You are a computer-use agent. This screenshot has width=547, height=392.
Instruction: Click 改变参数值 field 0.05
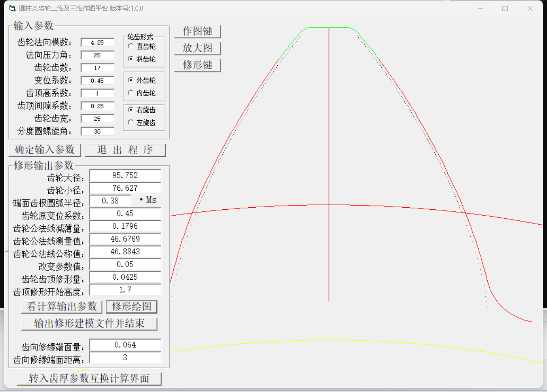[125, 264]
